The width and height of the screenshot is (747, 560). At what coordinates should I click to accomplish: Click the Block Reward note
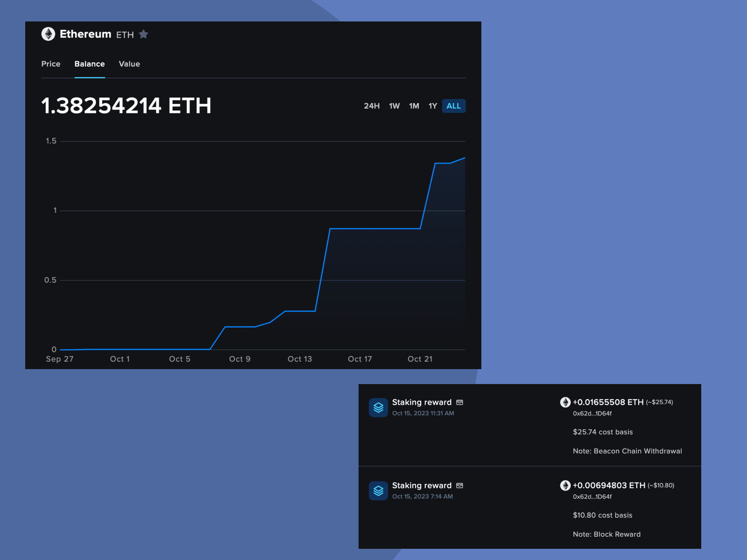pos(607,534)
